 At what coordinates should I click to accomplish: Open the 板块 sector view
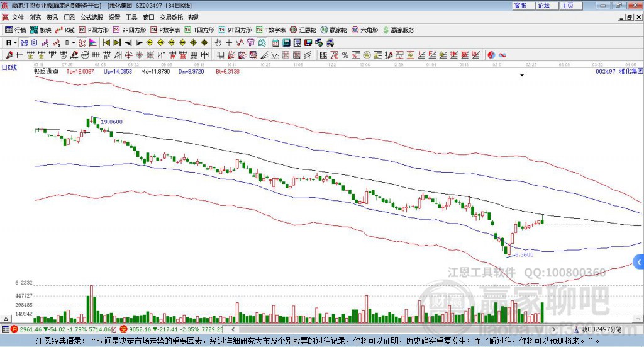click(40, 30)
